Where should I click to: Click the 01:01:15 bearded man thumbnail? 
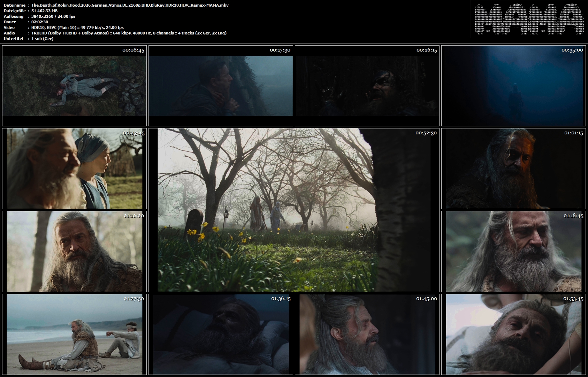pos(513,168)
